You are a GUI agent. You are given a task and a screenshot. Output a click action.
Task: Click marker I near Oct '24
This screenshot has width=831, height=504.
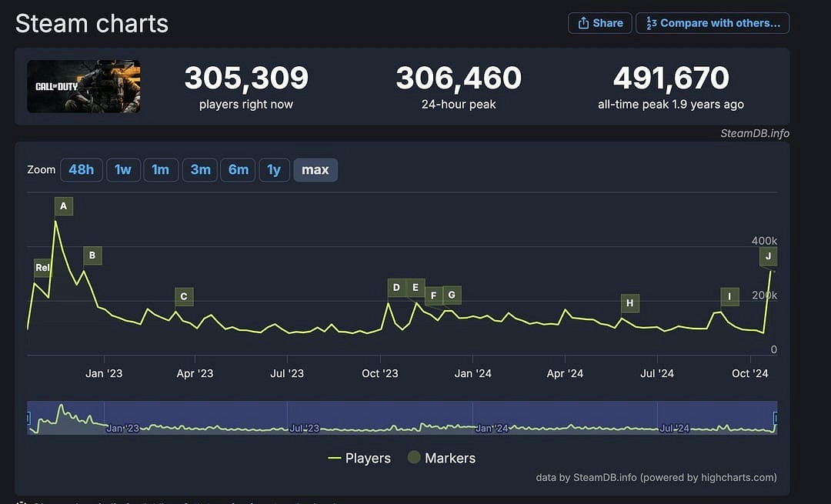tap(729, 296)
